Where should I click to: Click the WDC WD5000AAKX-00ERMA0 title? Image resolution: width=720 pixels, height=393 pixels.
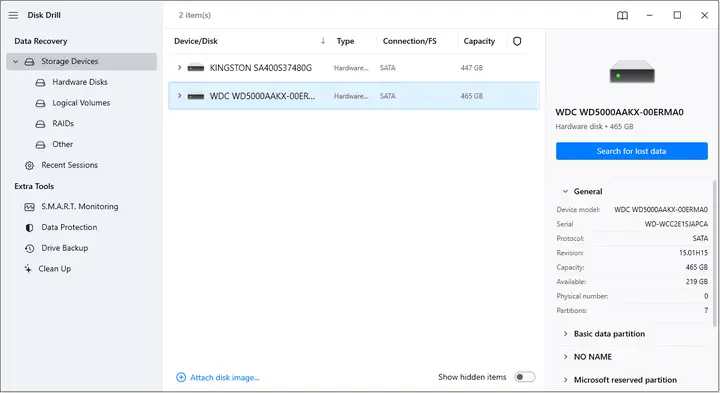pos(619,112)
